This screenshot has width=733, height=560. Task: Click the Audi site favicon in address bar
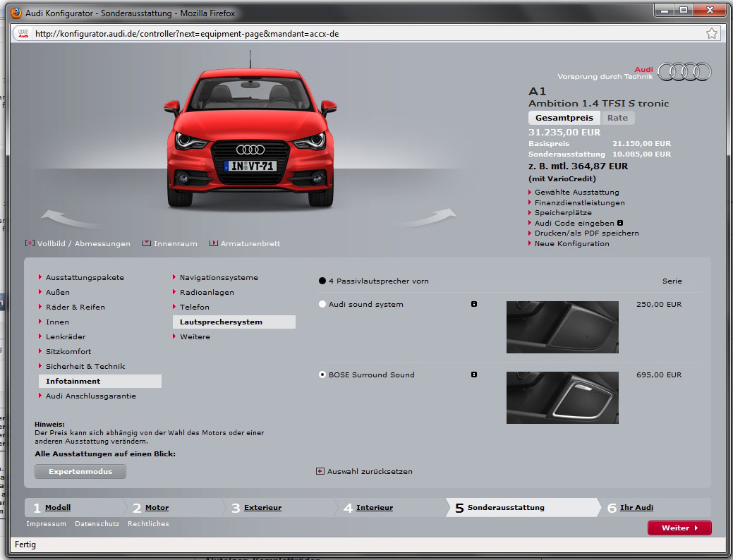[x=23, y=34]
